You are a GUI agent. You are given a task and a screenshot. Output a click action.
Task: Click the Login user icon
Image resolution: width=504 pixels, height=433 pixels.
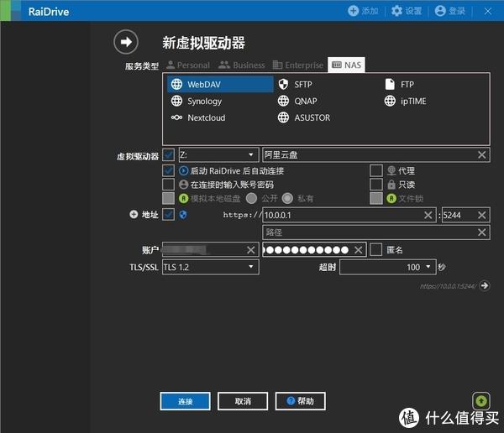click(440, 11)
